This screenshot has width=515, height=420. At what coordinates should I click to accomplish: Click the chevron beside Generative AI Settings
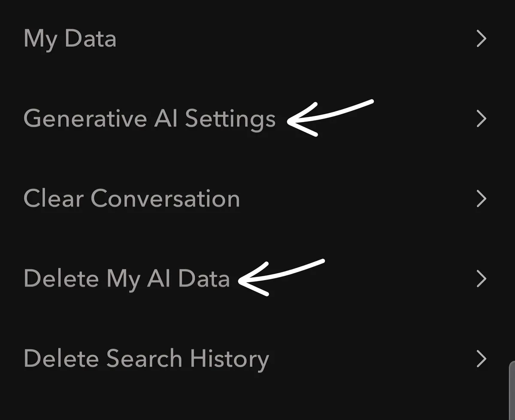click(x=482, y=119)
